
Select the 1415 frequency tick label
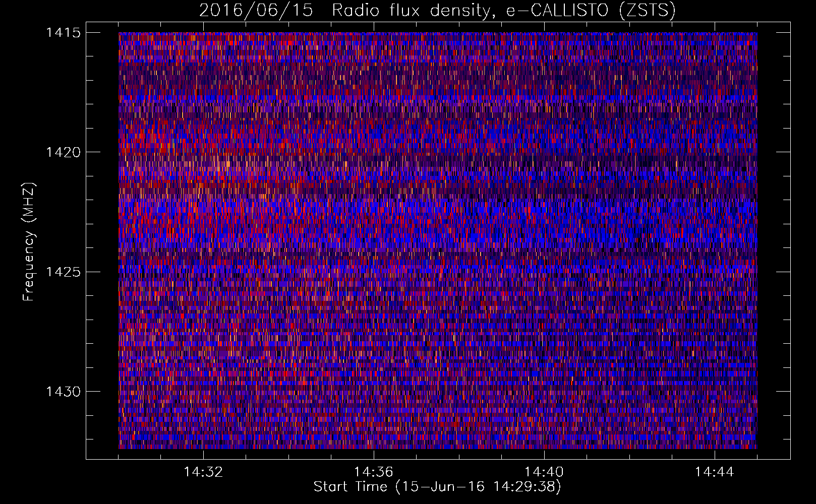click(63, 33)
